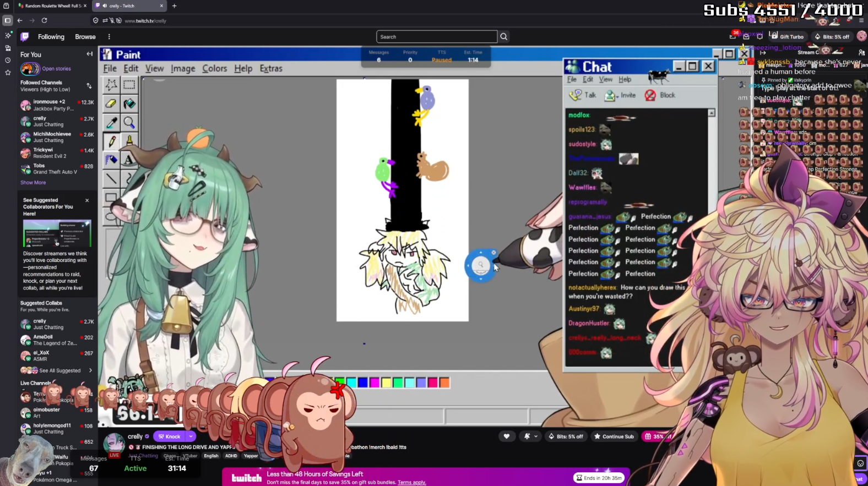Pick the Eraser tool in Paint
This screenshot has width=868, height=486.
point(111,103)
